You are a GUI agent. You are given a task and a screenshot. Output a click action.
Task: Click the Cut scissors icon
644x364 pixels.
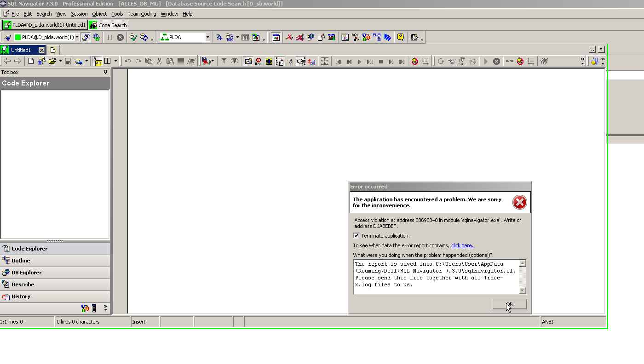[x=159, y=61]
